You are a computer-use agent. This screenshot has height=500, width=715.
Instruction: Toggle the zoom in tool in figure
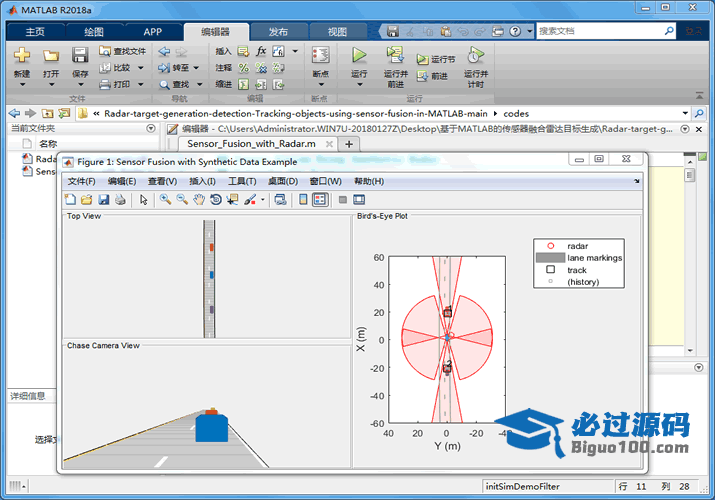click(165, 200)
